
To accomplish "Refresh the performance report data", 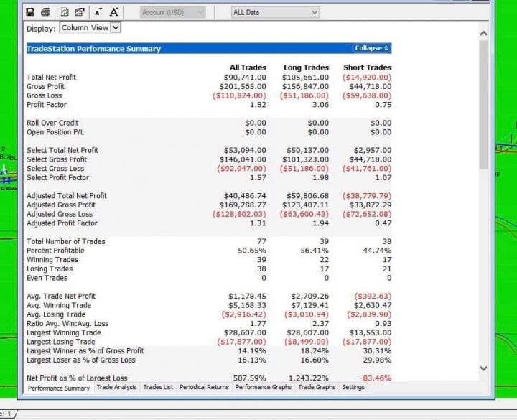I will pos(65,12).
